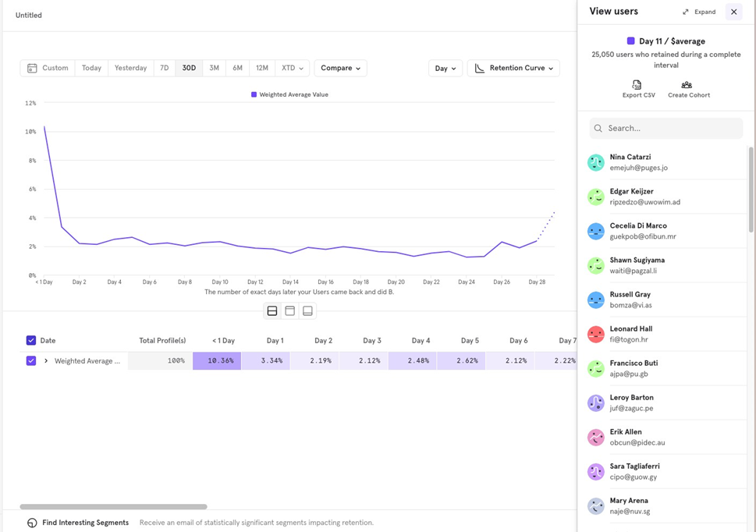Screen dimensions: 756x532
Task: Click the Custom calendar icon
Action: [32, 68]
